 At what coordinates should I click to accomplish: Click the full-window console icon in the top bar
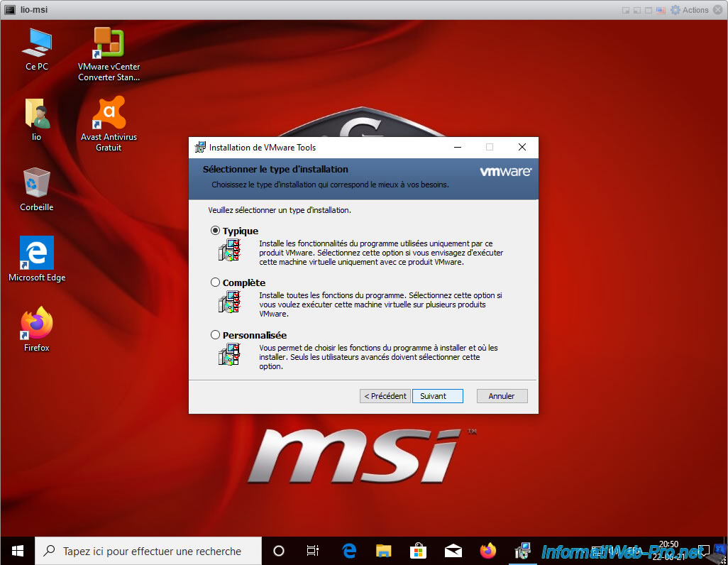pyautogui.click(x=649, y=10)
